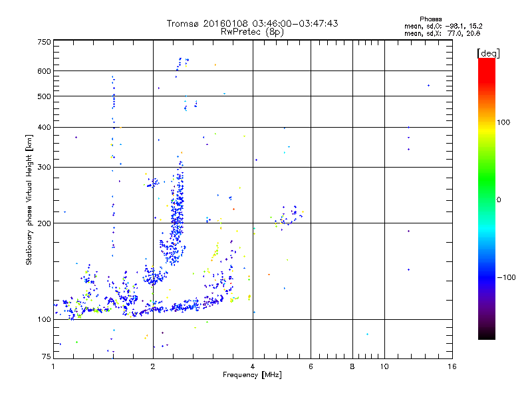
Task: Click the "Stationary phase Virtual Height [km]" axis title
Action: click(x=29, y=200)
